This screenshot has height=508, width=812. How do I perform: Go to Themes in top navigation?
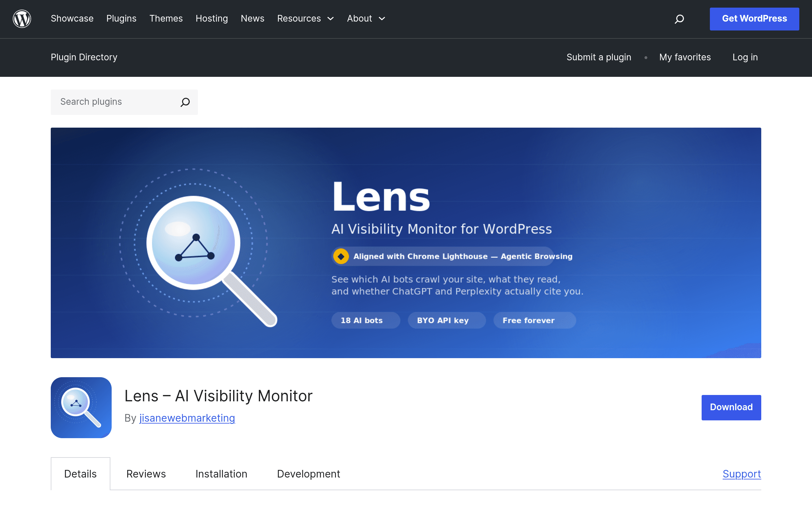click(166, 18)
